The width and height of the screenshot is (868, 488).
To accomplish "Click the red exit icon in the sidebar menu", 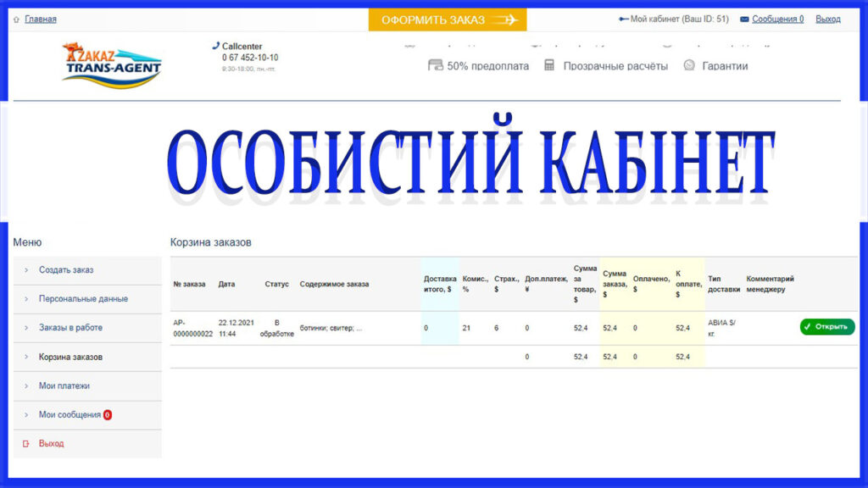I will point(25,443).
